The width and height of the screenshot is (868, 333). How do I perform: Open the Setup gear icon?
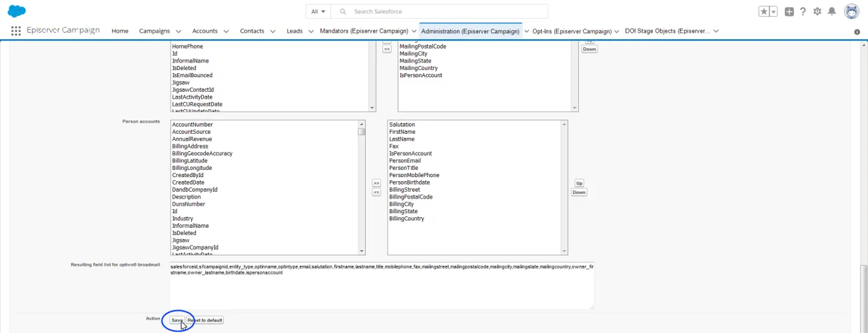click(x=817, y=11)
